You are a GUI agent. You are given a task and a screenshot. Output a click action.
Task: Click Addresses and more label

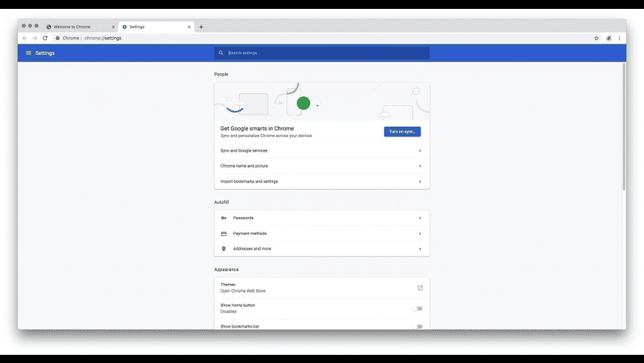click(252, 249)
